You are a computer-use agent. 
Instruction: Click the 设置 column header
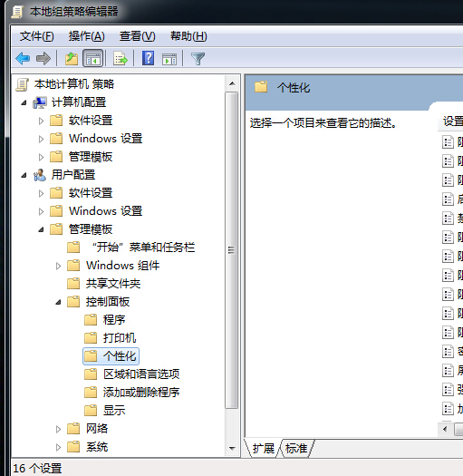click(x=453, y=121)
